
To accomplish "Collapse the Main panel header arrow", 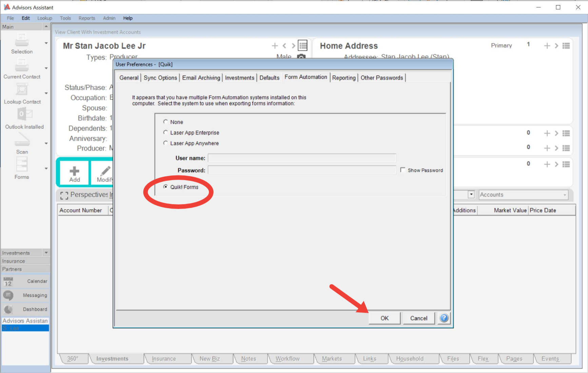I will pos(46,26).
